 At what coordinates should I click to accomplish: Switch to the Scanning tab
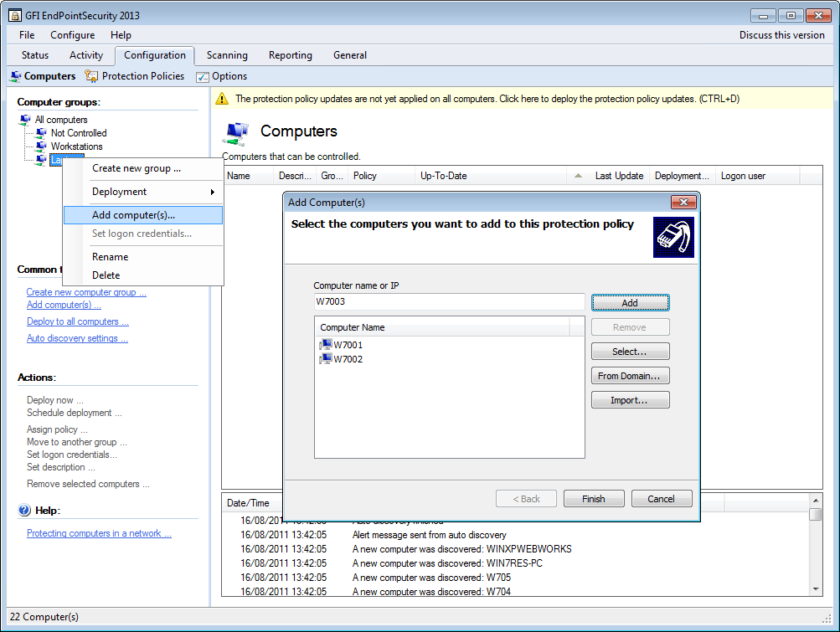click(227, 55)
